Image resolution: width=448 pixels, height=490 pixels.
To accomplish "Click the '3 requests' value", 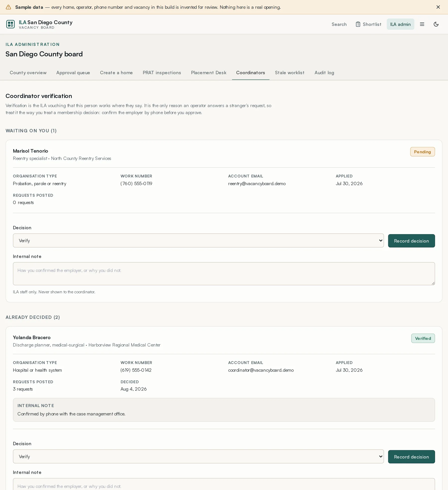I will click(23, 389).
